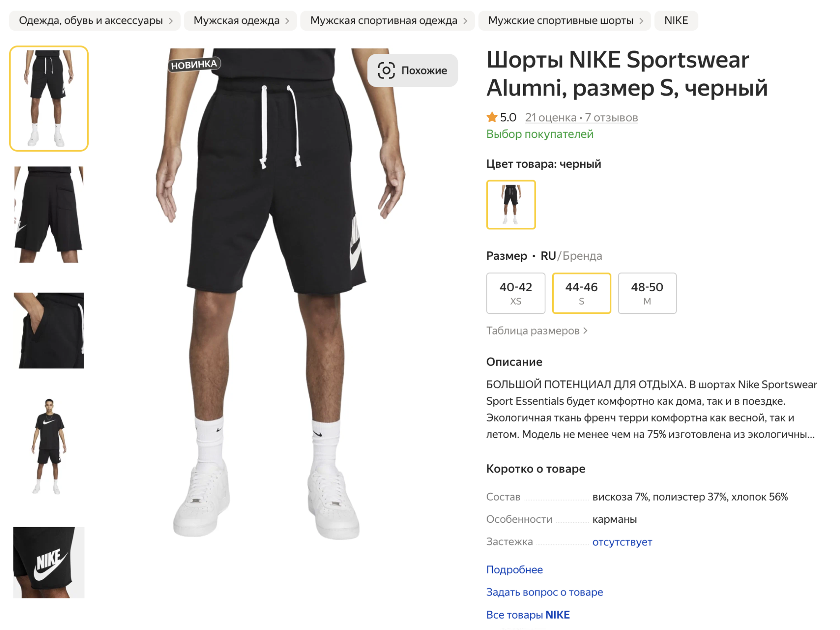Open the ratings and reviews link
The width and height of the screenshot is (840, 630).
581,118
